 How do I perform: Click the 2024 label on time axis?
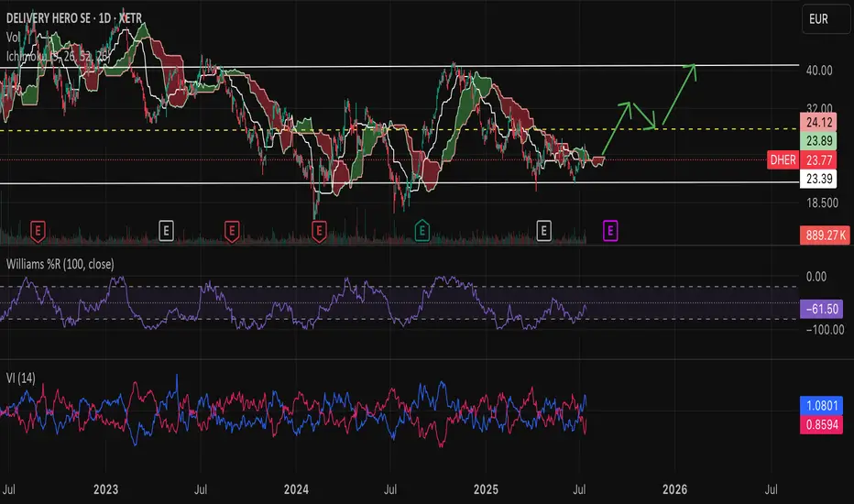(296, 489)
